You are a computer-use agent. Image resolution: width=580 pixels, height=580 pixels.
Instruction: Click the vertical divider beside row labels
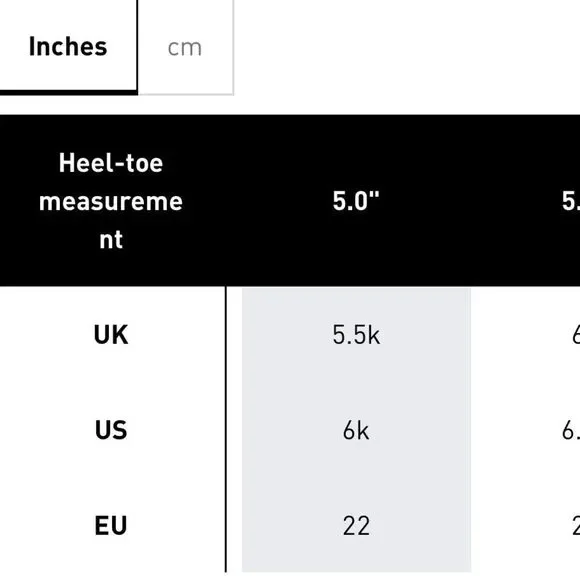[226, 429]
